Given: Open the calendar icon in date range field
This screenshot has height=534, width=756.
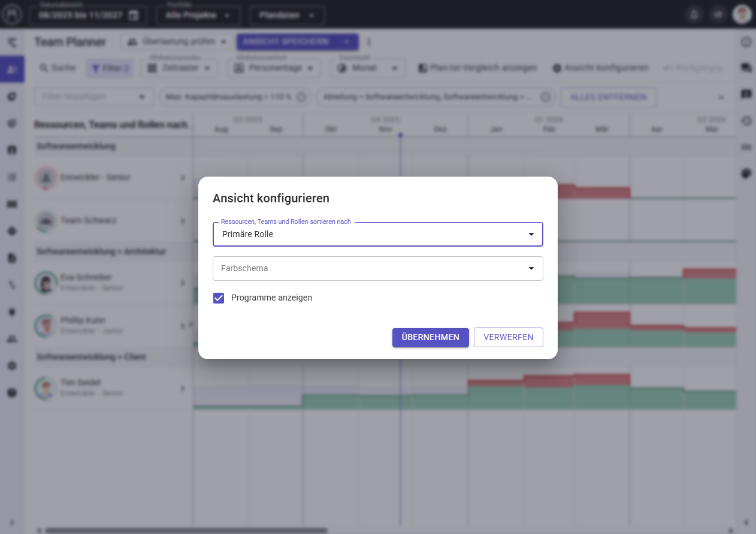Looking at the screenshot, I should pyautogui.click(x=134, y=16).
